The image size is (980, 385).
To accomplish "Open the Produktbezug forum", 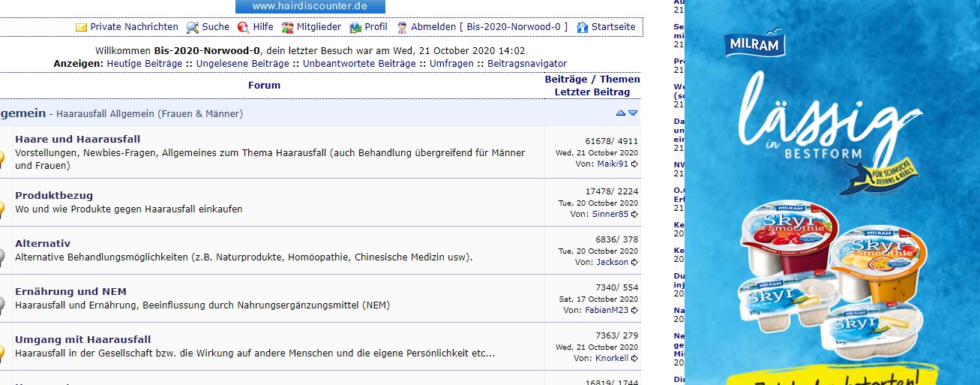I will click(x=54, y=195).
